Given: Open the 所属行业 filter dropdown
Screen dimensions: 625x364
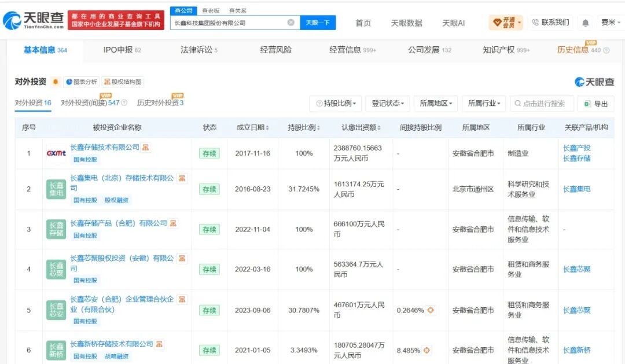Looking at the screenshot, I should 484,104.
